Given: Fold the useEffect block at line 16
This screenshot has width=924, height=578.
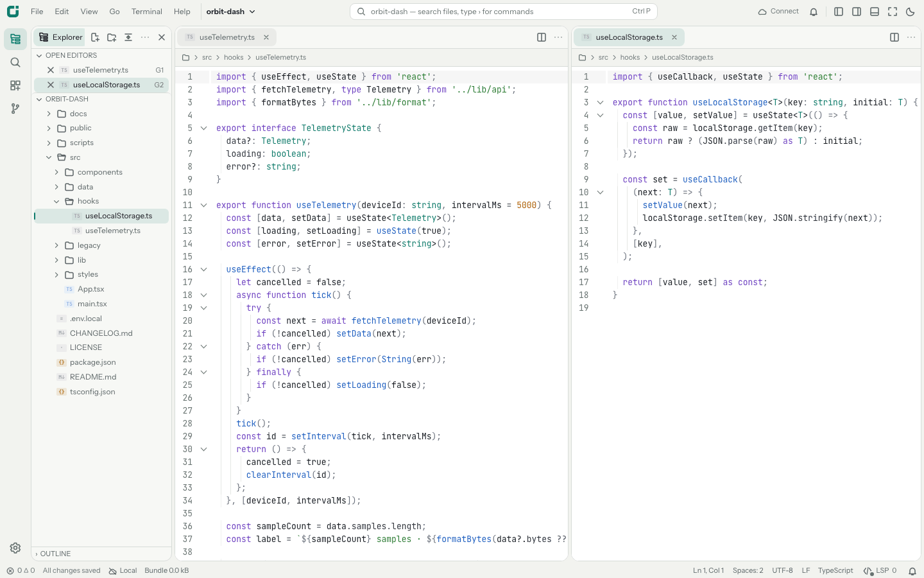Looking at the screenshot, I should [204, 270].
